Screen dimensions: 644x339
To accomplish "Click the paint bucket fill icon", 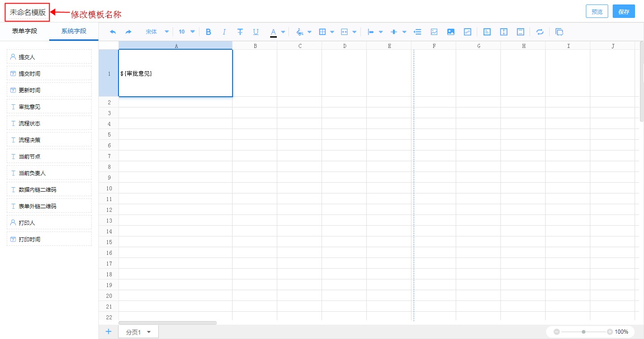I will coord(300,32).
